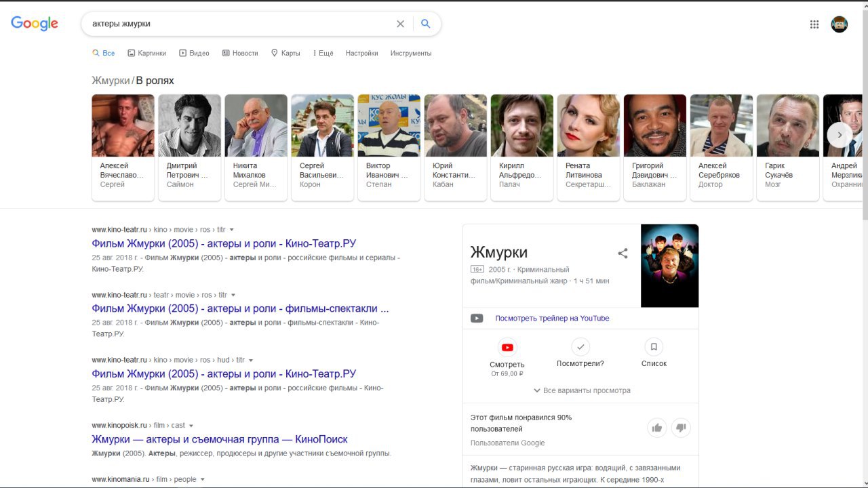Click the next arrow in the cast carousel
This screenshot has width=868, height=488.
(x=840, y=135)
